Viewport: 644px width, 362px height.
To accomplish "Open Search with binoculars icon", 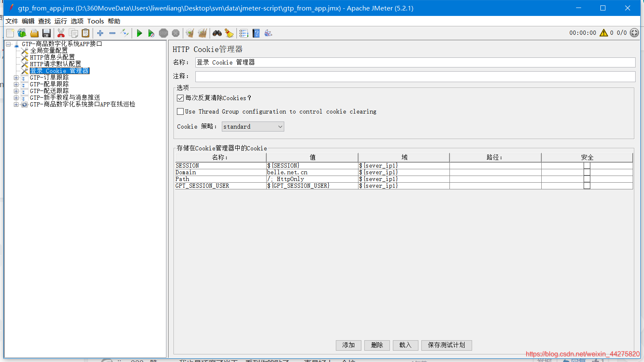I will click(217, 33).
